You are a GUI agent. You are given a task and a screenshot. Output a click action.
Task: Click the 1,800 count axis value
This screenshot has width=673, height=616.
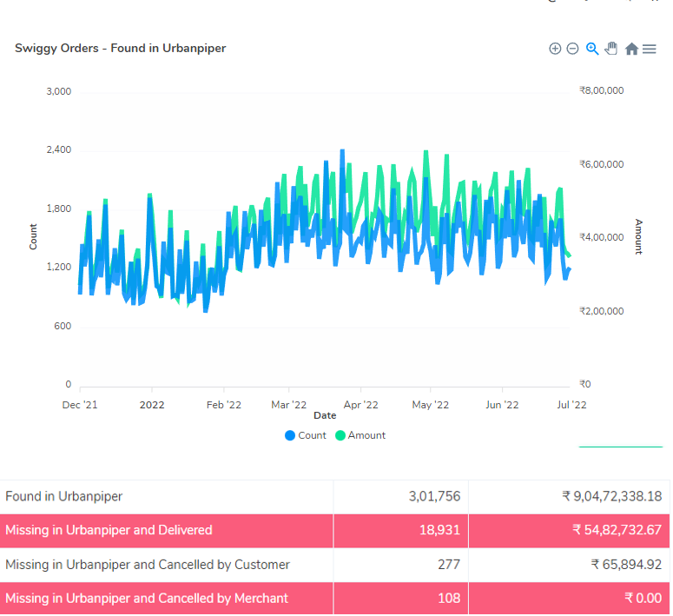pos(59,209)
